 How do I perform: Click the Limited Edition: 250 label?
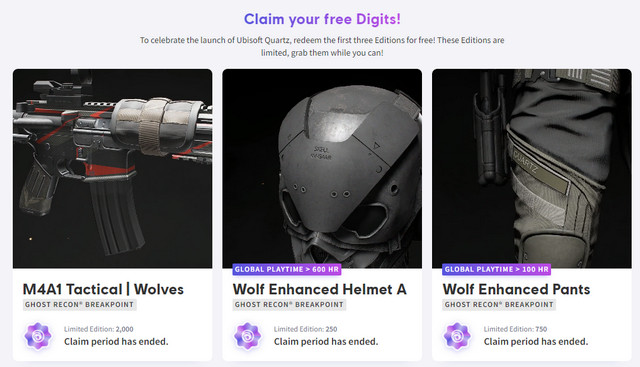(x=305, y=329)
